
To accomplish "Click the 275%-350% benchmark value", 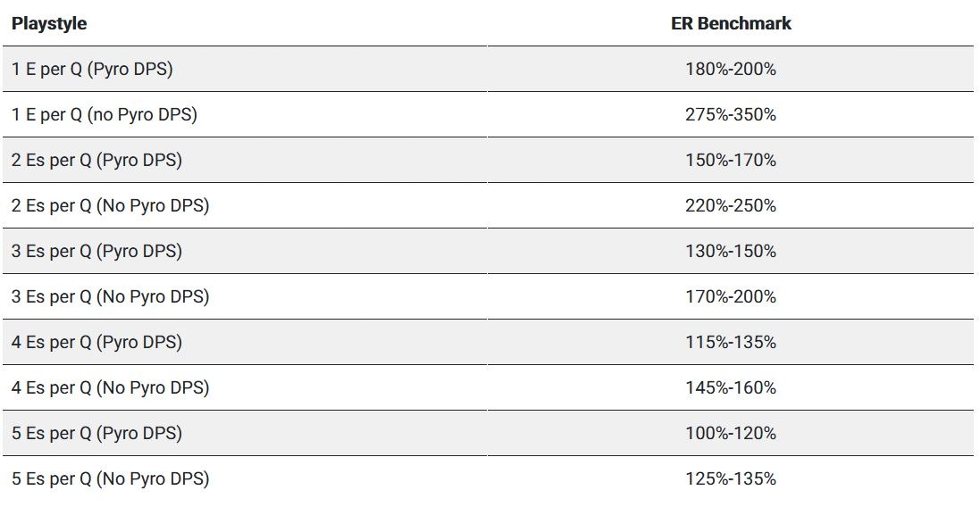I will click(x=731, y=114).
